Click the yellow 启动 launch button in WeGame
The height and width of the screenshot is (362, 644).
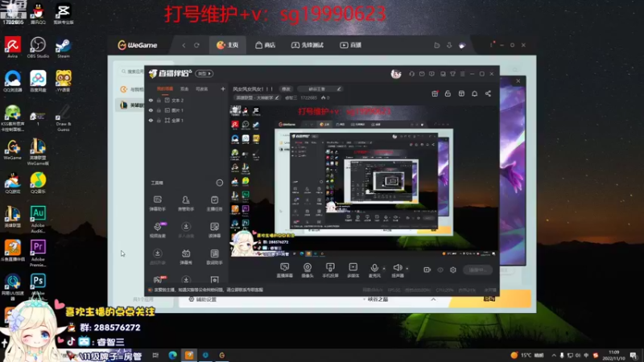(x=489, y=299)
